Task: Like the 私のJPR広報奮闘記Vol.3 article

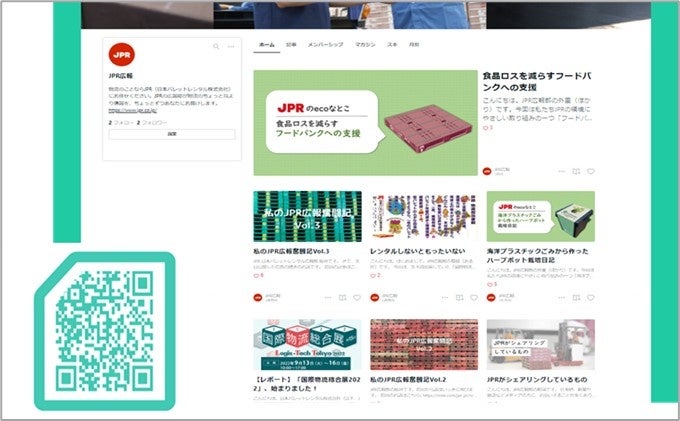Action: pos(357,297)
